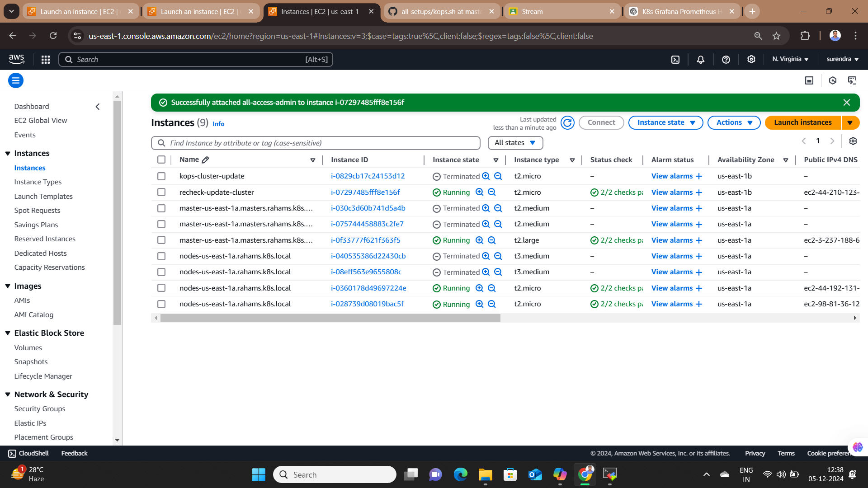Click the Launch instances button
The width and height of the screenshot is (868, 488).
[802, 122]
